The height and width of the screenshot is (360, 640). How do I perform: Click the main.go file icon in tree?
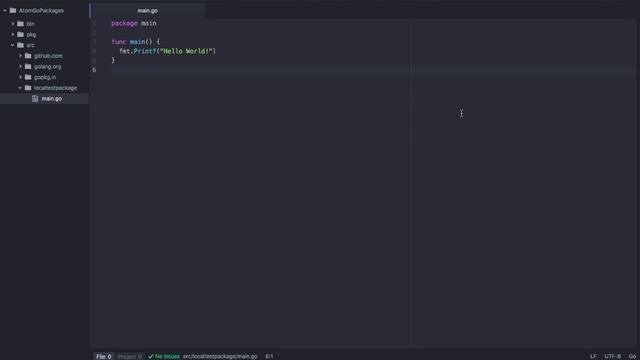pyautogui.click(x=35, y=98)
